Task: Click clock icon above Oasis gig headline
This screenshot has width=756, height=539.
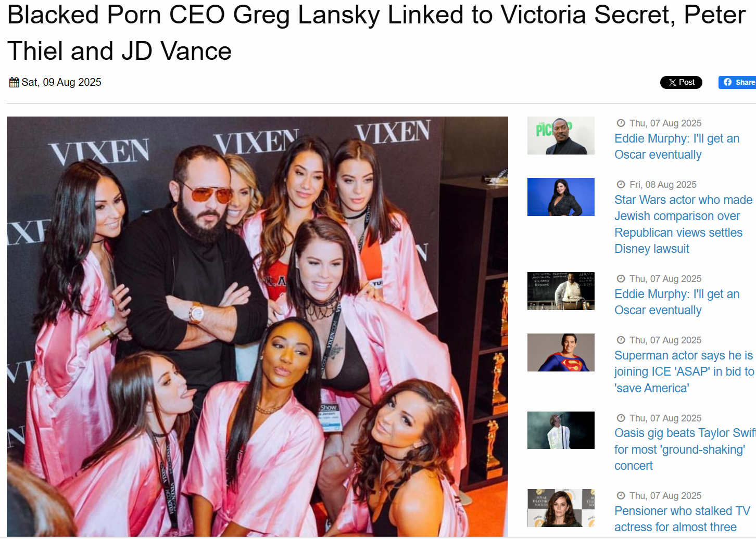Action: click(621, 418)
